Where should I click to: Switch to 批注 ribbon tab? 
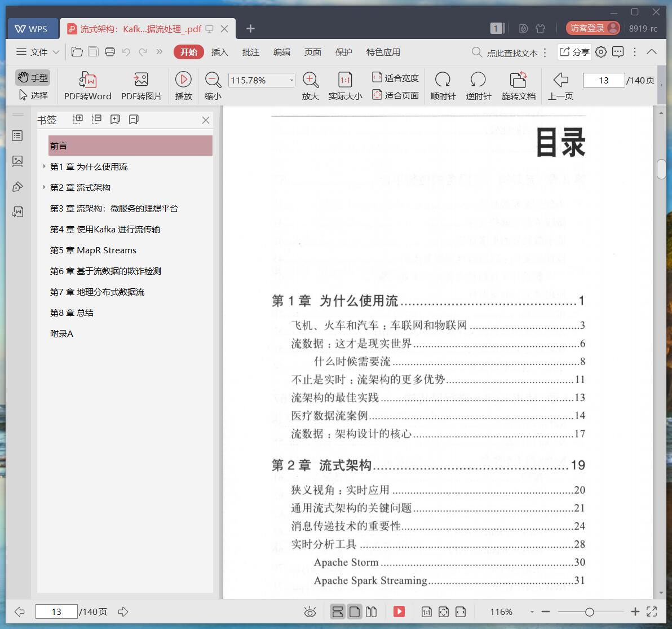tap(251, 52)
